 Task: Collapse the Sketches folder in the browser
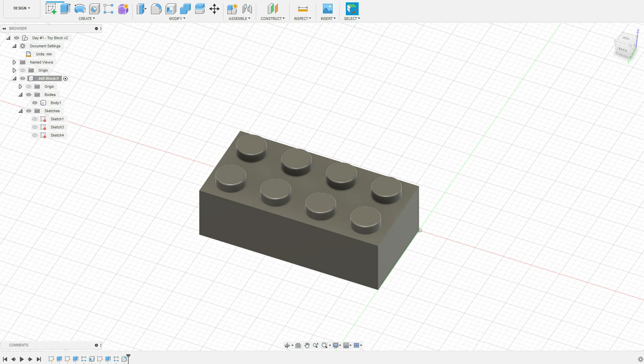pyautogui.click(x=21, y=111)
